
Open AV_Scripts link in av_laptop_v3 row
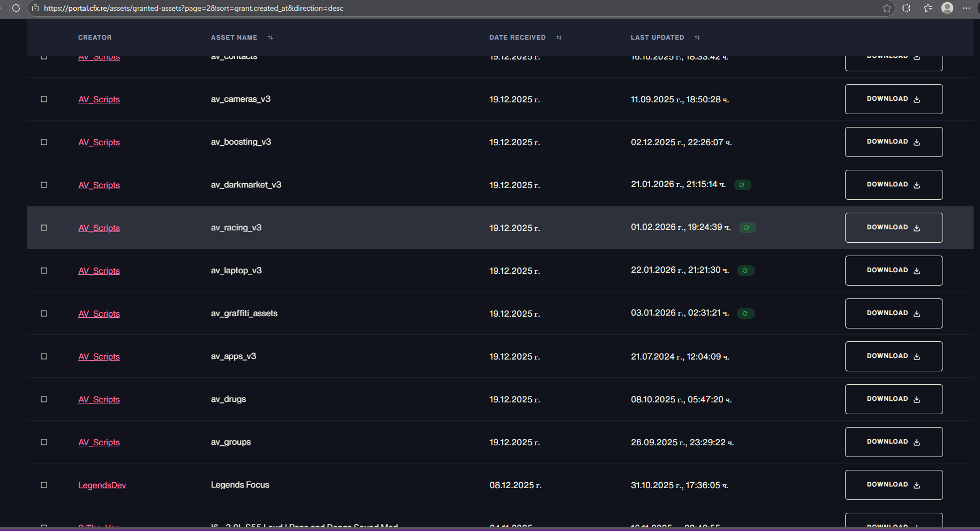pos(99,271)
